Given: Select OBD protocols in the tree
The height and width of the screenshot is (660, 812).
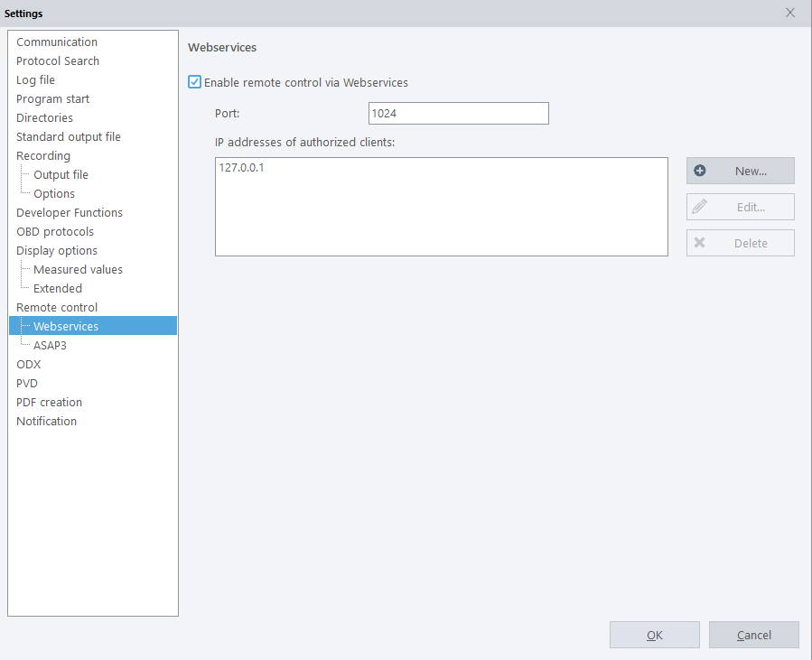Looking at the screenshot, I should coord(55,232).
